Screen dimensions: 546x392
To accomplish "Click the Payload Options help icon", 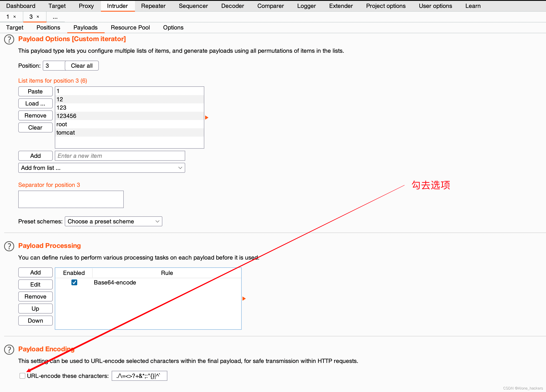I will pyautogui.click(x=9, y=39).
